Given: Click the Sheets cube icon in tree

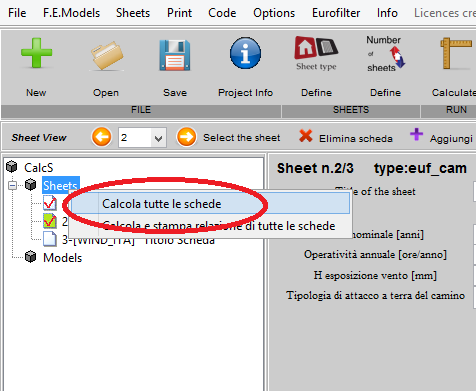Looking at the screenshot, I should click(31, 184).
